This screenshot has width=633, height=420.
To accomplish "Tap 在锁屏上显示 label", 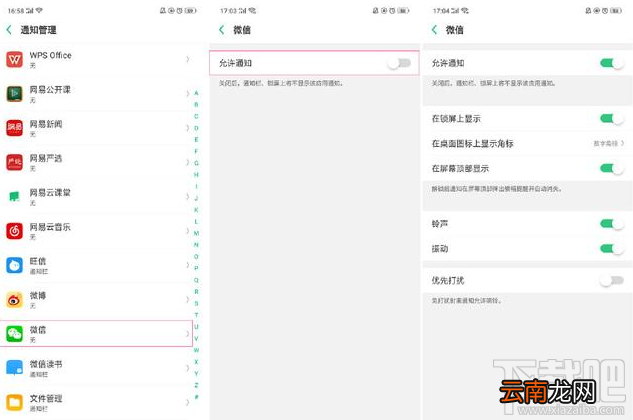I will [456, 119].
